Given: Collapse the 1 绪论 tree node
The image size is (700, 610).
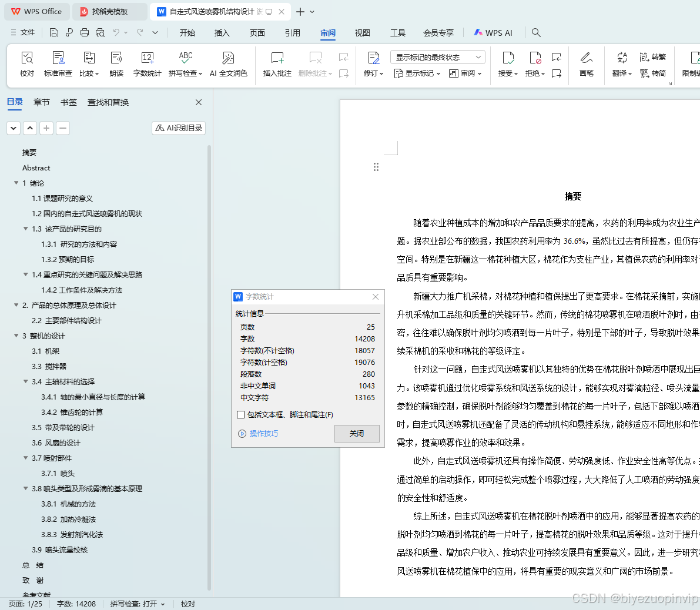Looking at the screenshot, I should (16, 183).
